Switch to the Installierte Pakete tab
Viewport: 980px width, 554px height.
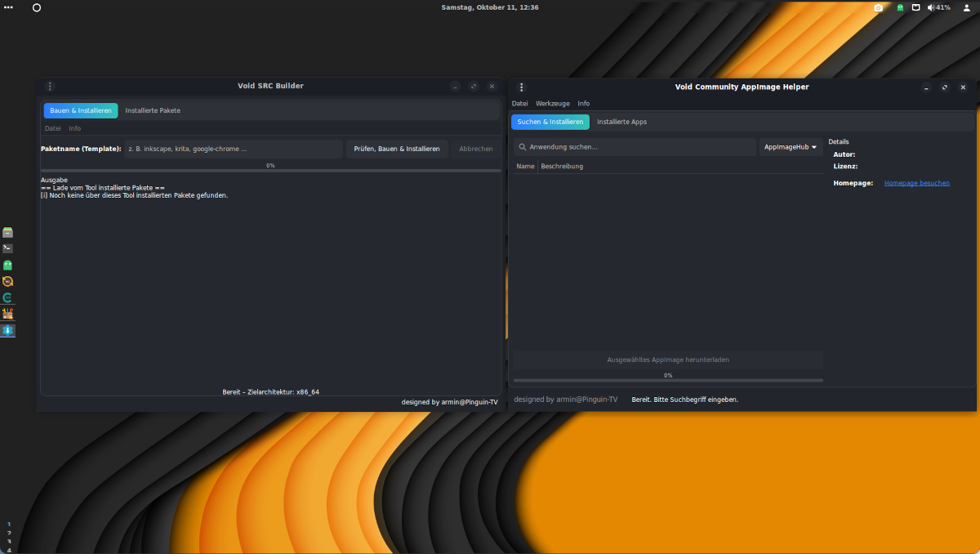153,110
